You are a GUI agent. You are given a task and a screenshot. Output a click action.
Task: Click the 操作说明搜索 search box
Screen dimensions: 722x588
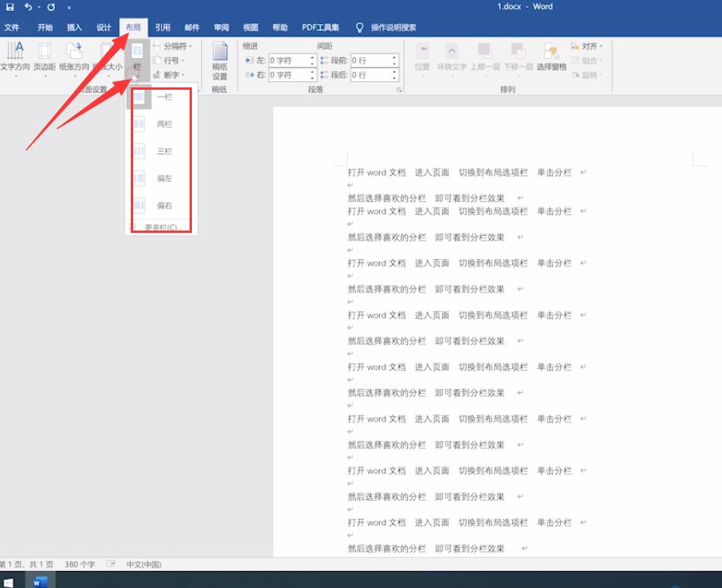(394, 28)
